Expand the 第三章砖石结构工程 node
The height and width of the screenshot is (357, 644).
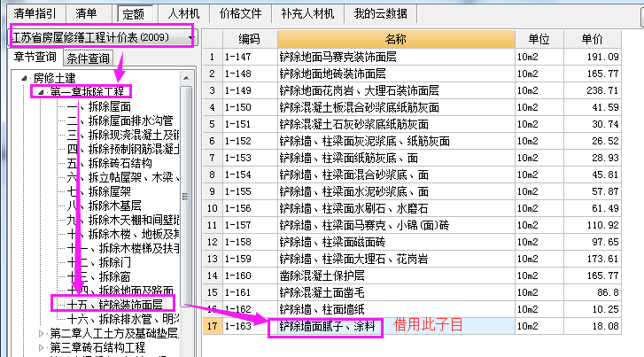point(41,347)
